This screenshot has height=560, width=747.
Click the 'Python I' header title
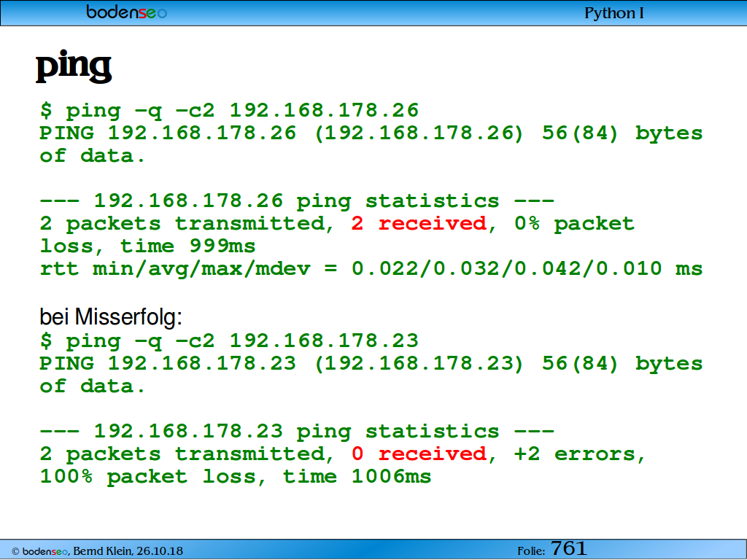(x=614, y=13)
